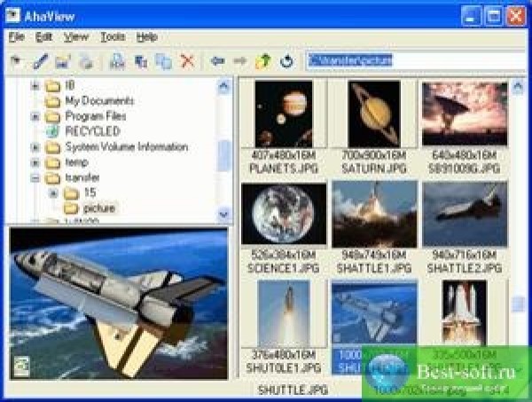Image resolution: width=532 pixels, height=402 pixels.
Task: Expand the System Volume Information node
Action: [x=35, y=147]
